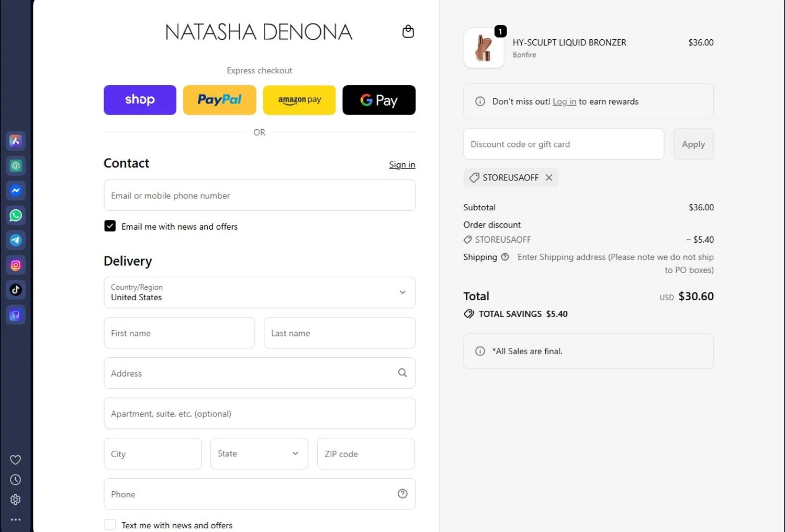The width and height of the screenshot is (785, 532).
Task: Open Facebook Messenger in the sidebar
Action: [16, 190]
